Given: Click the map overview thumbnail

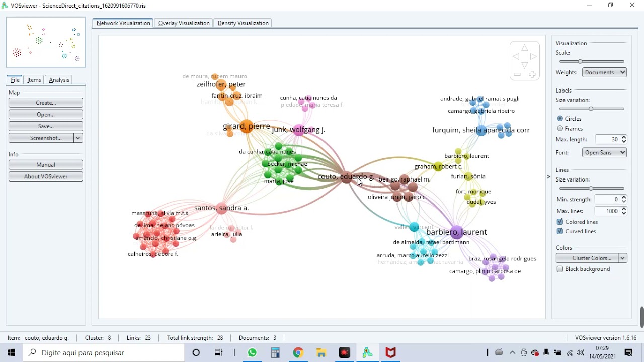Looking at the screenshot, I should [46, 42].
